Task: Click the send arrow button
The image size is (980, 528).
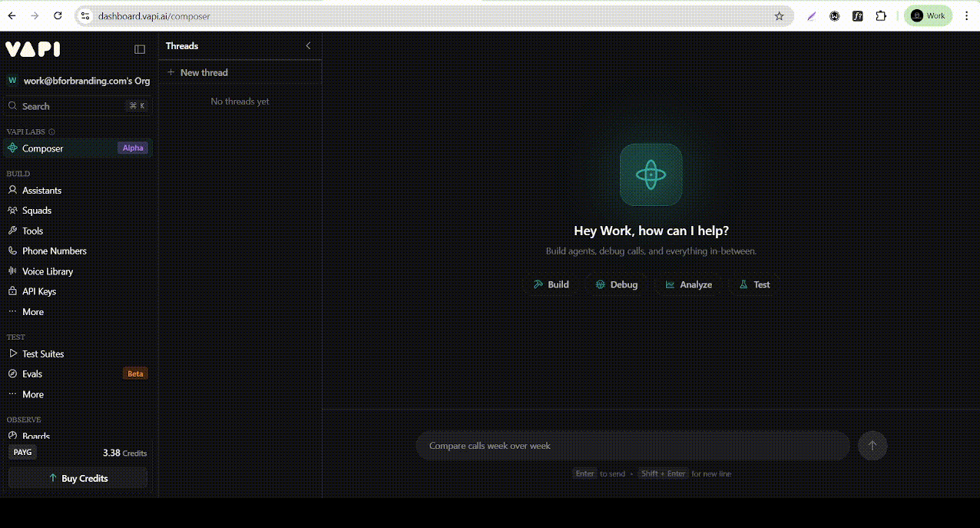Action: pyautogui.click(x=872, y=446)
